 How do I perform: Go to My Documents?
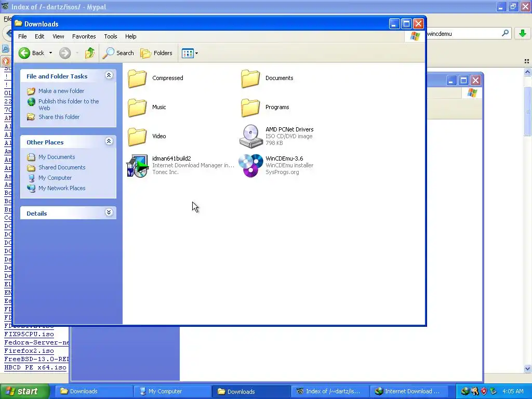tap(56, 157)
